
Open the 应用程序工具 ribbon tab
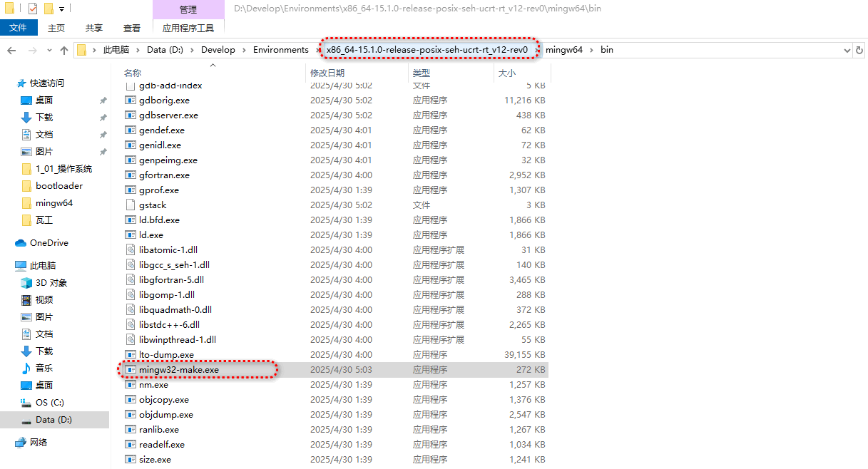[x=188, y=28]
